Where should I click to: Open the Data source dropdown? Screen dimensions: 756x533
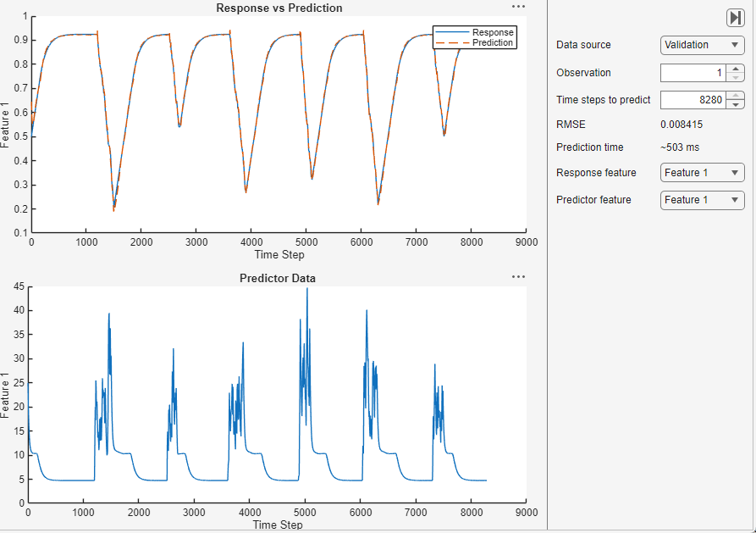click(702, 45)
